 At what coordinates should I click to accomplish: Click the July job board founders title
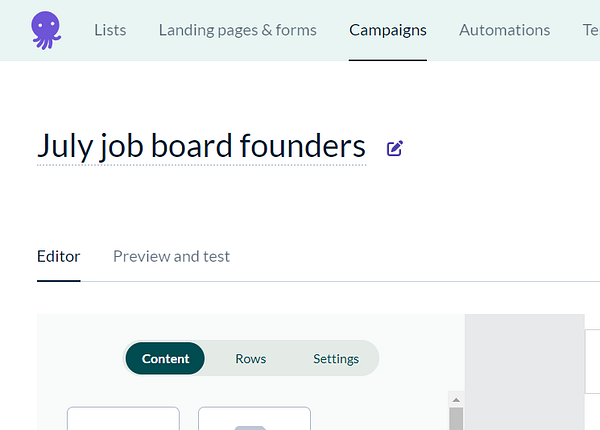tap(201, 147)
